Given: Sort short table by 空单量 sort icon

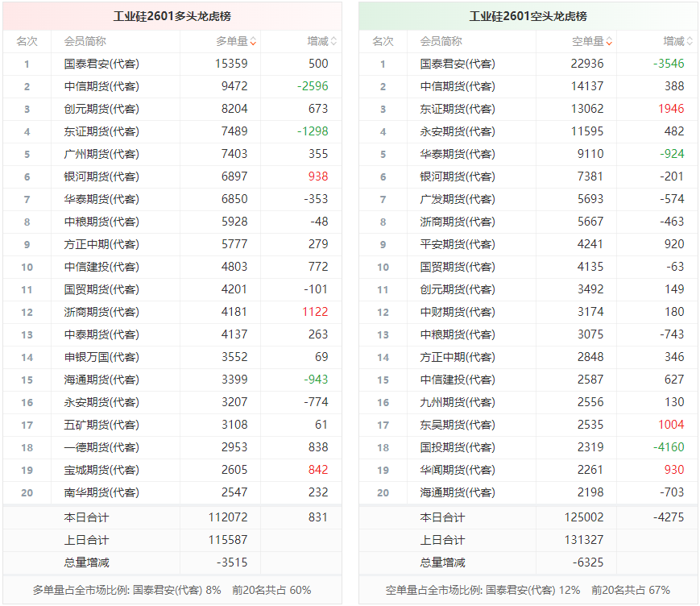Looking at the screenshot, I should pos(609,42).
